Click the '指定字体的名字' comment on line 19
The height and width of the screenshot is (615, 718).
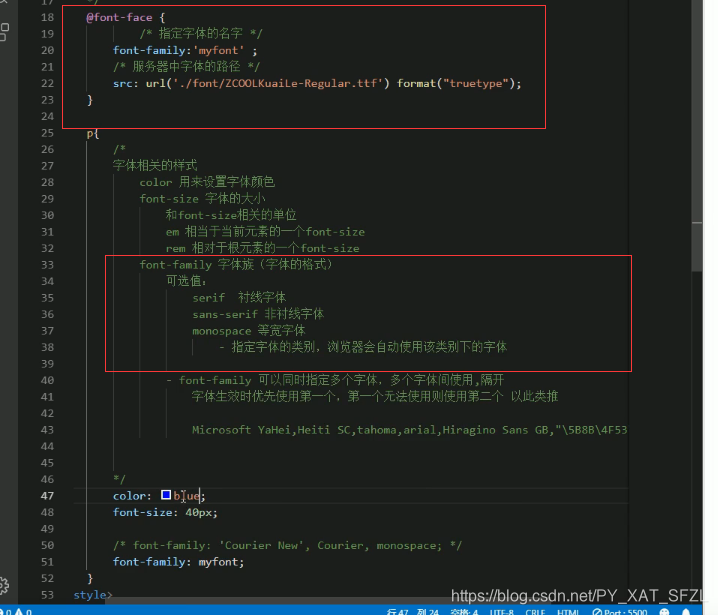(x=201, y=33)
